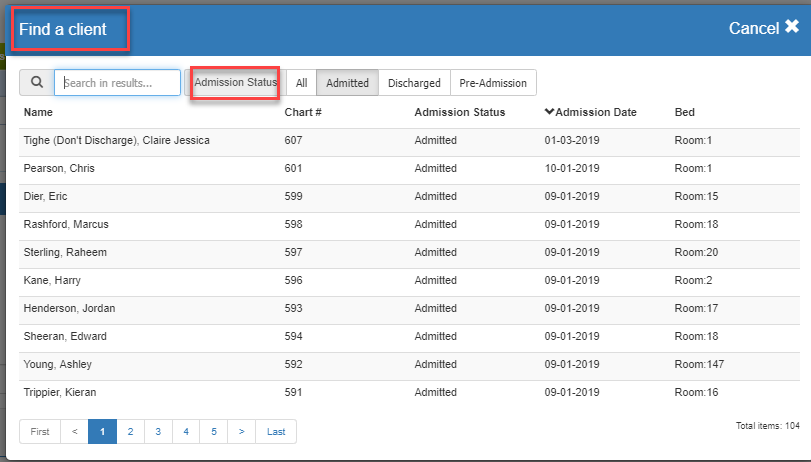Jump to page 5 of results
This screenshot has height=462, width=811.
tap(213, 431)
